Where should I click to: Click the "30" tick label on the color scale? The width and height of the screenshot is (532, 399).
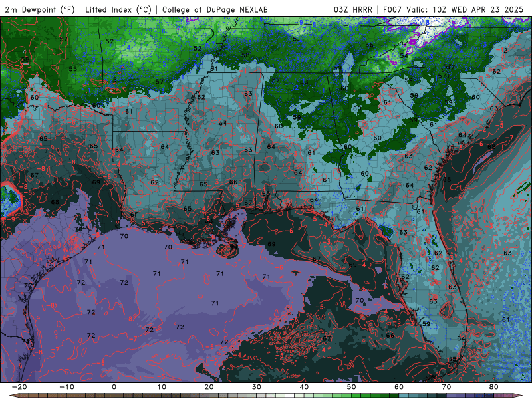coord(257,387)
